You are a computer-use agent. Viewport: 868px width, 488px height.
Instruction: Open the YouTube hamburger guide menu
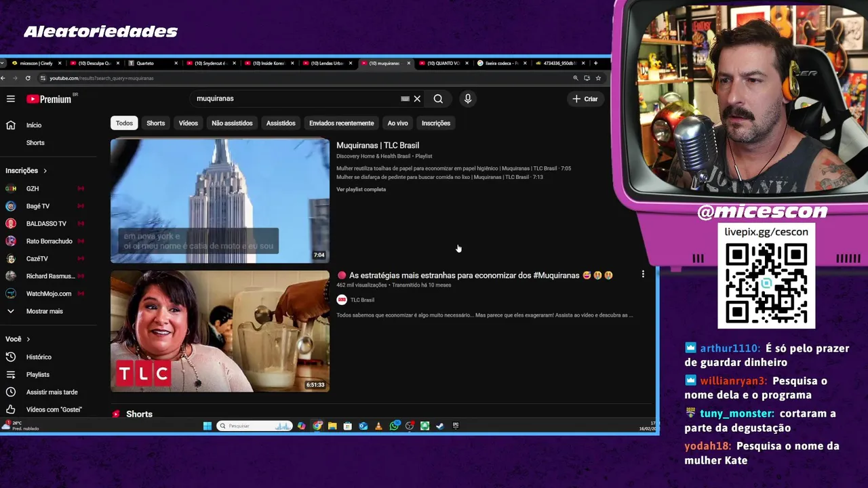[11, 99]
